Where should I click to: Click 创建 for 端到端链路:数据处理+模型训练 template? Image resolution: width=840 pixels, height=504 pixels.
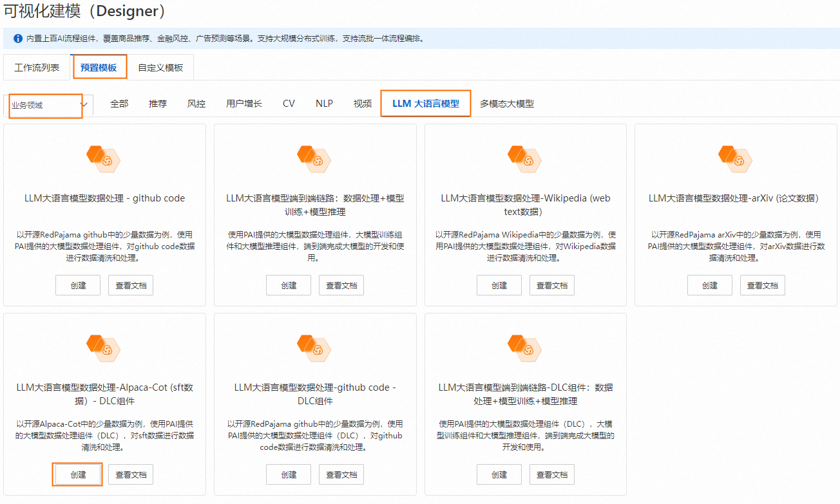289,285
